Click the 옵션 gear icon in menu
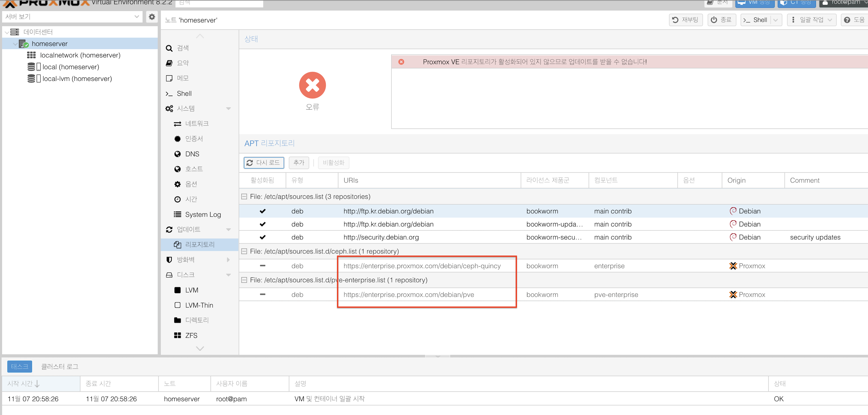Viewport: 868px width, 415px height. (177, 184)
